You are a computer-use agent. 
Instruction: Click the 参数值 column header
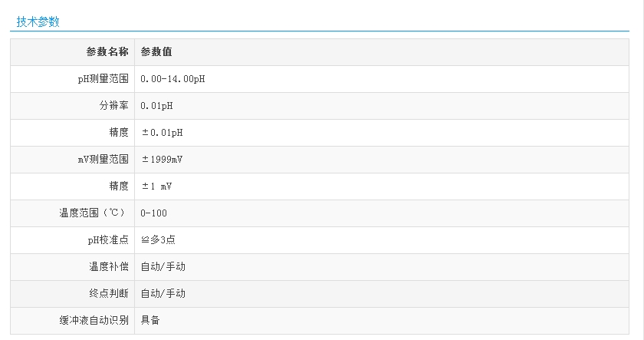[156, 52]
